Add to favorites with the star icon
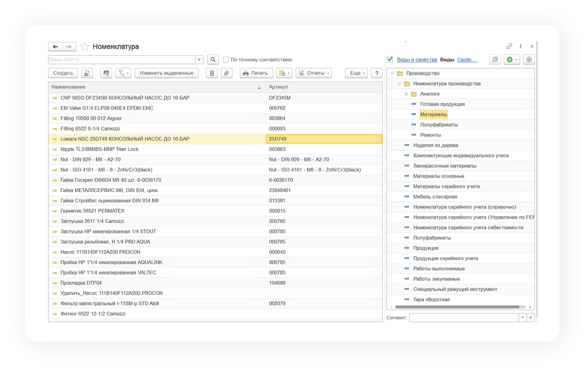Screen dimensions: 588x370 [85, 47]
